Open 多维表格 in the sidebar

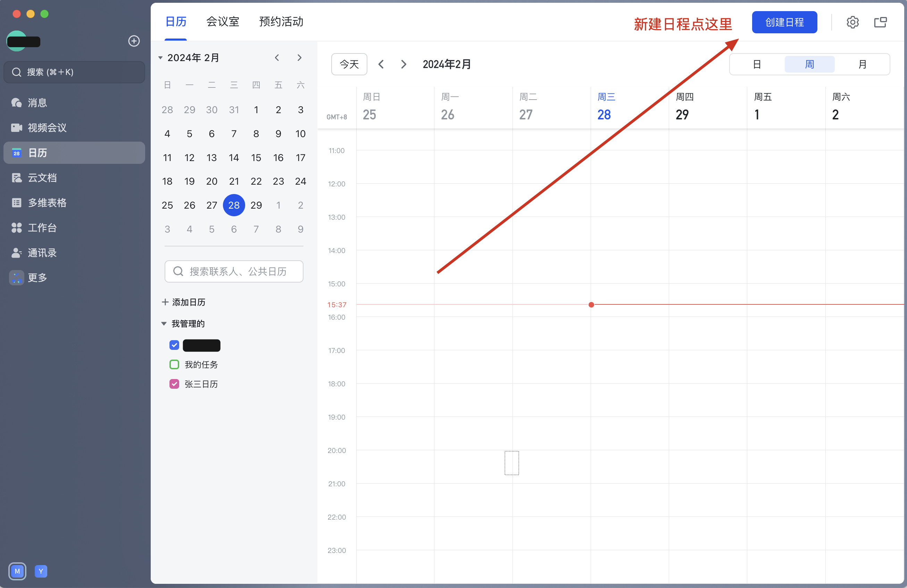point(47,203)
